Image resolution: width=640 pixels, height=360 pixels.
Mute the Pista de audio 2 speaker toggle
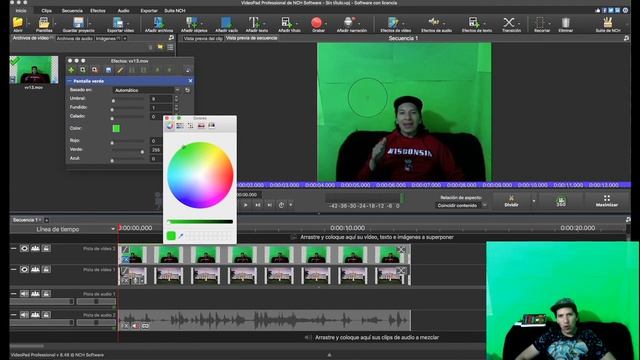coord(24,315)
